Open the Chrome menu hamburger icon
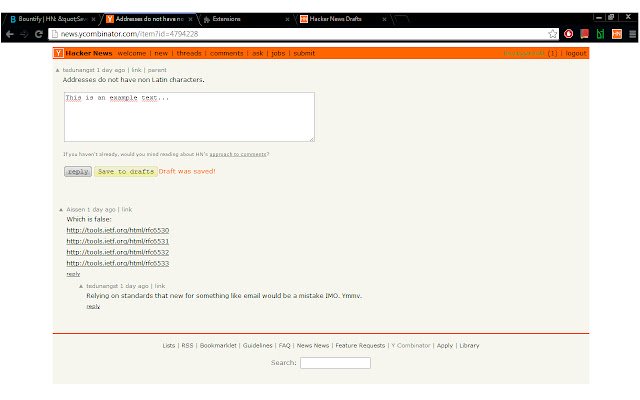 (x=630, y=33)
